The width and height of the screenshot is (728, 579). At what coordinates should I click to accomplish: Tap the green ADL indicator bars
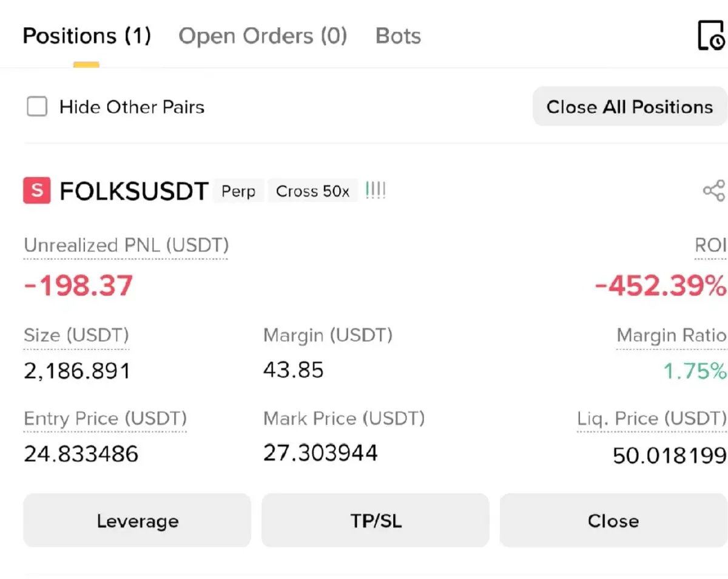pos(376,191)
